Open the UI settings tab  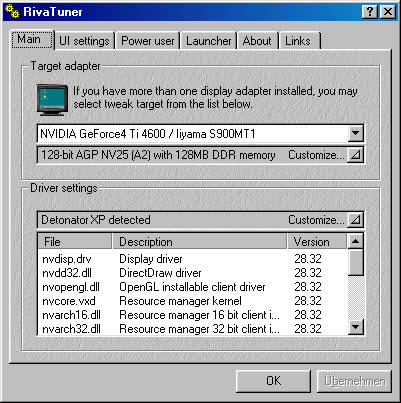pos(84,41)
